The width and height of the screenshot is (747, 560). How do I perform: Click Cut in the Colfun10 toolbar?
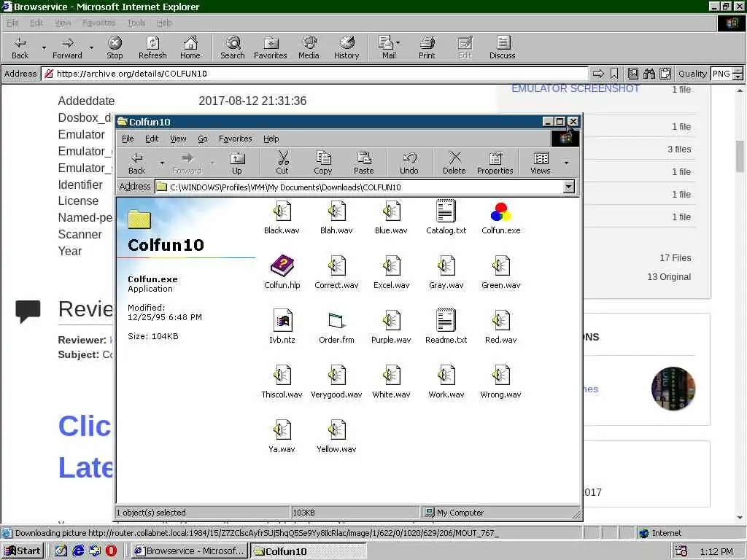click(282, 163)
